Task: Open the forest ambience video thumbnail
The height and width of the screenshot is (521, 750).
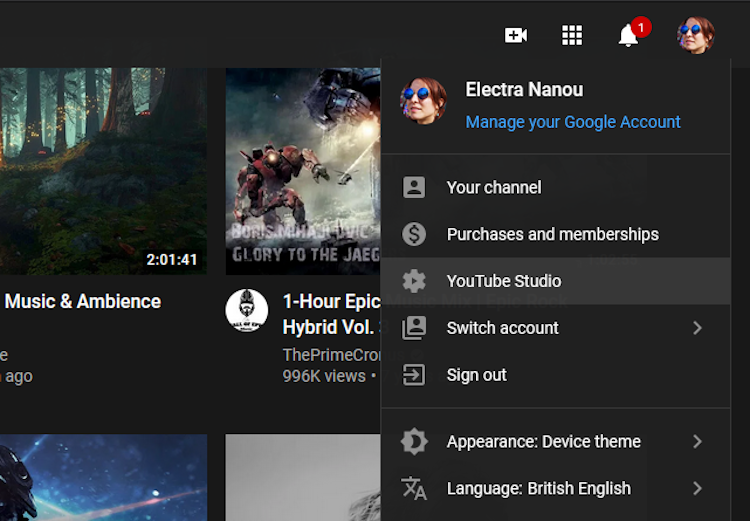Action: 100,170
